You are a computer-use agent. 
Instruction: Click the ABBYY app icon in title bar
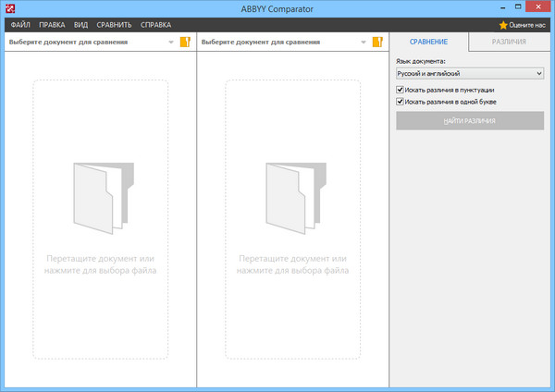coord(8,7)
